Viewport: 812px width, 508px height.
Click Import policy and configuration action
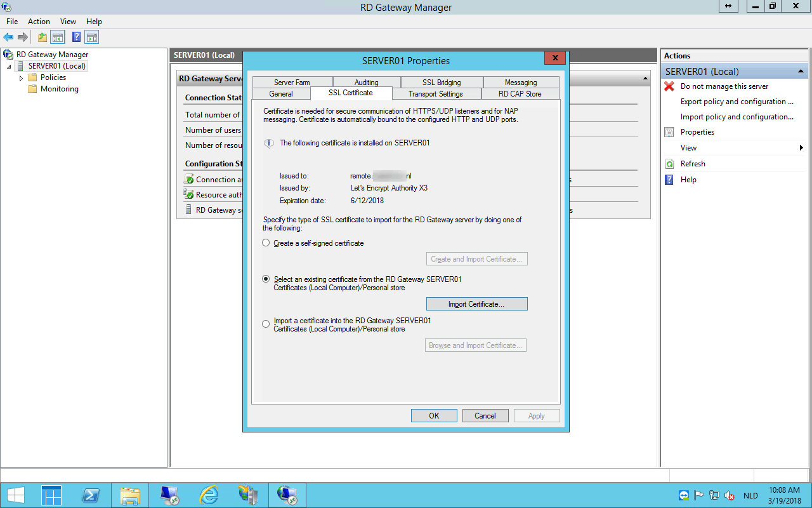point(737,117)
